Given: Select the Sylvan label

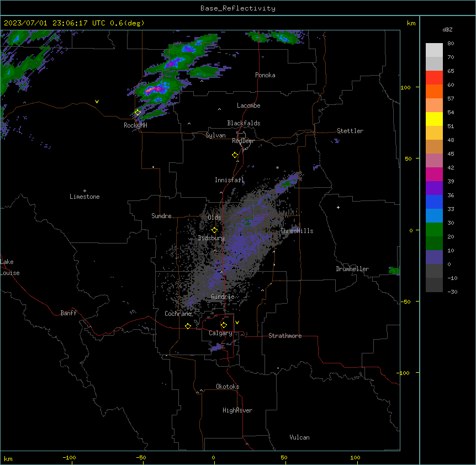Looking at the screenshot, I should (215, 135).
